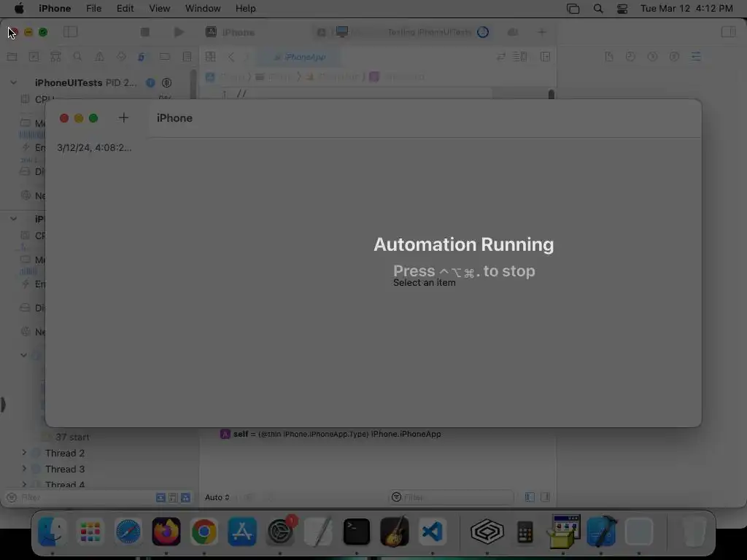Collapse the iPhoneUITests process group
747x560 pixels.
tap(13, 82)
